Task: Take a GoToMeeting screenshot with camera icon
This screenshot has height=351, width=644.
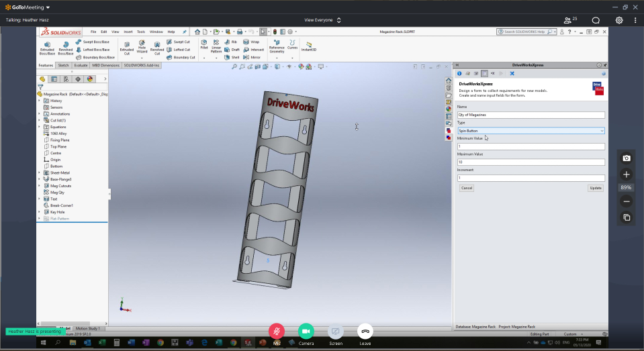Action: pos(627,158)
